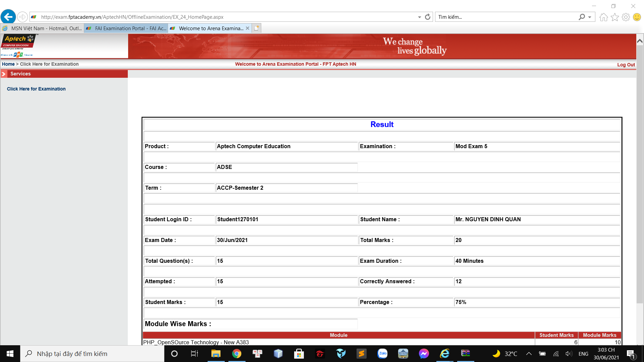Open Internet Explorer taskbar icon
The width and height of the screenshot is (644, 362).
pyautogui.click(x=445, y=354)
